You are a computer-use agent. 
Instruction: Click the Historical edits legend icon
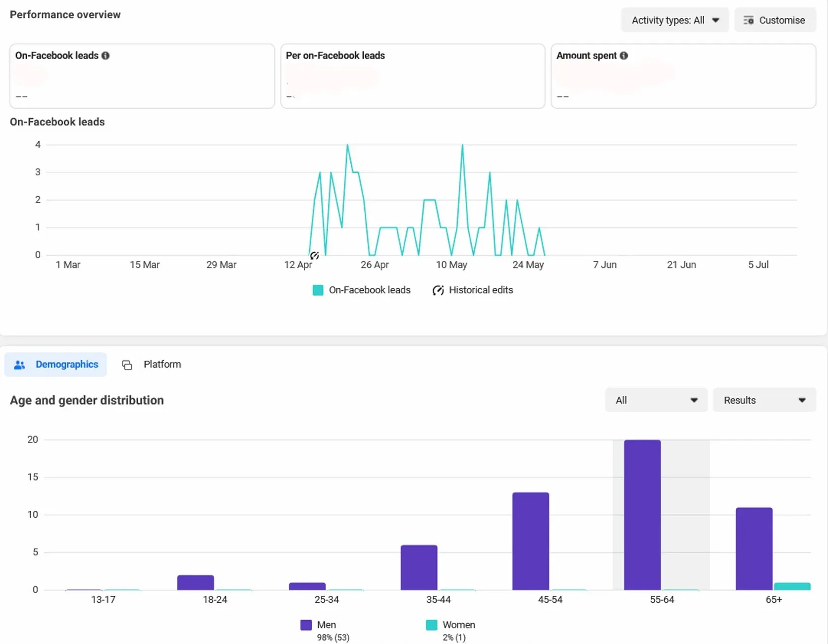438,290
